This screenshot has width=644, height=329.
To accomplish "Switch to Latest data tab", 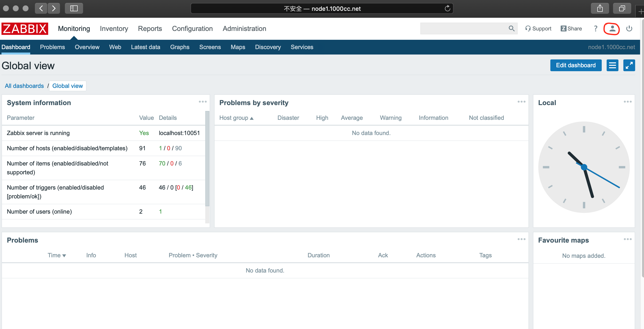I will [146, 47].
